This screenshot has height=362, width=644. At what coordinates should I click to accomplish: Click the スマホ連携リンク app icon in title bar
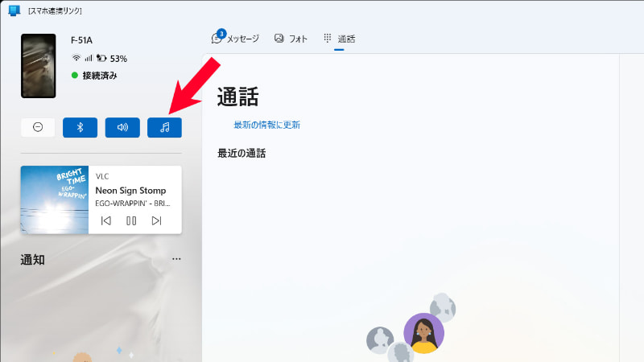tap(14, 10)
